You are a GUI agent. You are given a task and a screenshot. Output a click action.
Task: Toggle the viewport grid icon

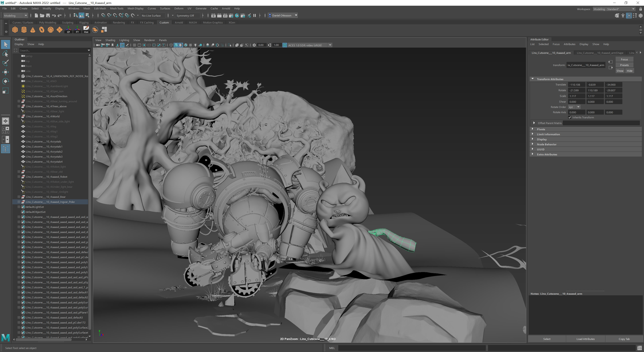tap(134, 45)
